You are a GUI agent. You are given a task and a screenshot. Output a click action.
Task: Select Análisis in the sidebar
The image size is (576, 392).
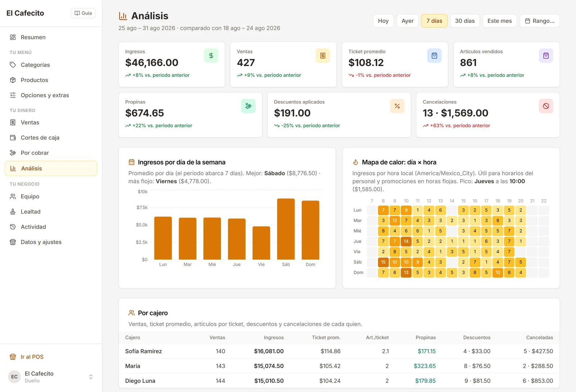pos(51,168)
